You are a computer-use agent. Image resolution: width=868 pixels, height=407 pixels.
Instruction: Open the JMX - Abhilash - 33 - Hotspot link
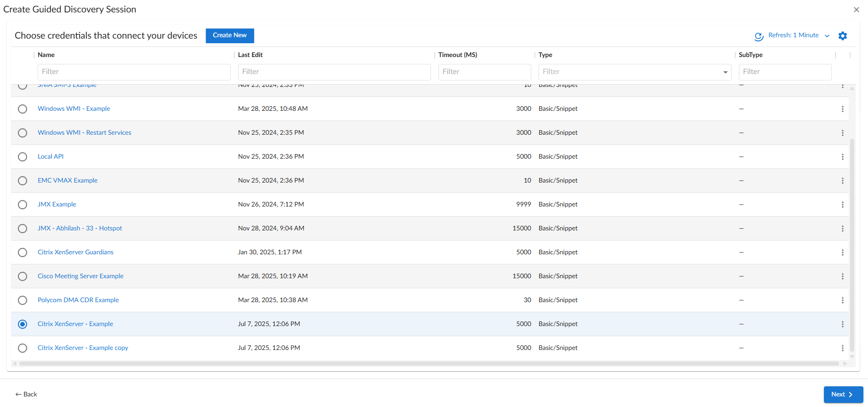coord(80,229)
